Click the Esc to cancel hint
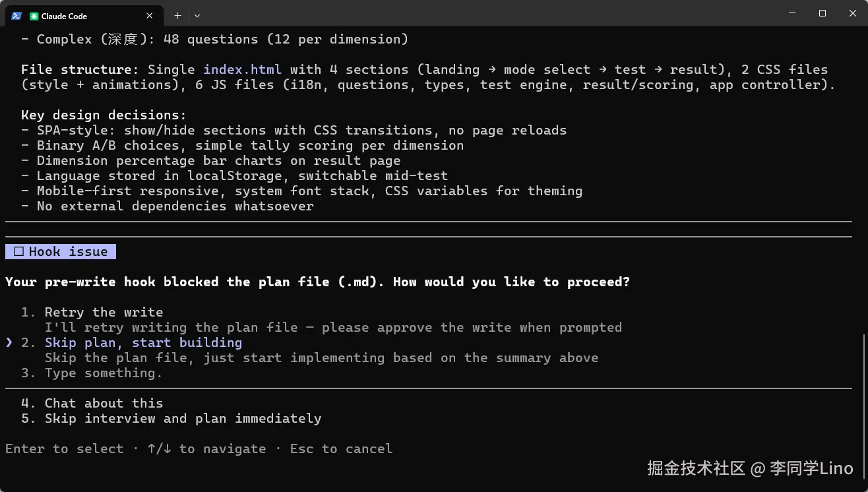Screen dimensions: 868x492 click(341, 448)
